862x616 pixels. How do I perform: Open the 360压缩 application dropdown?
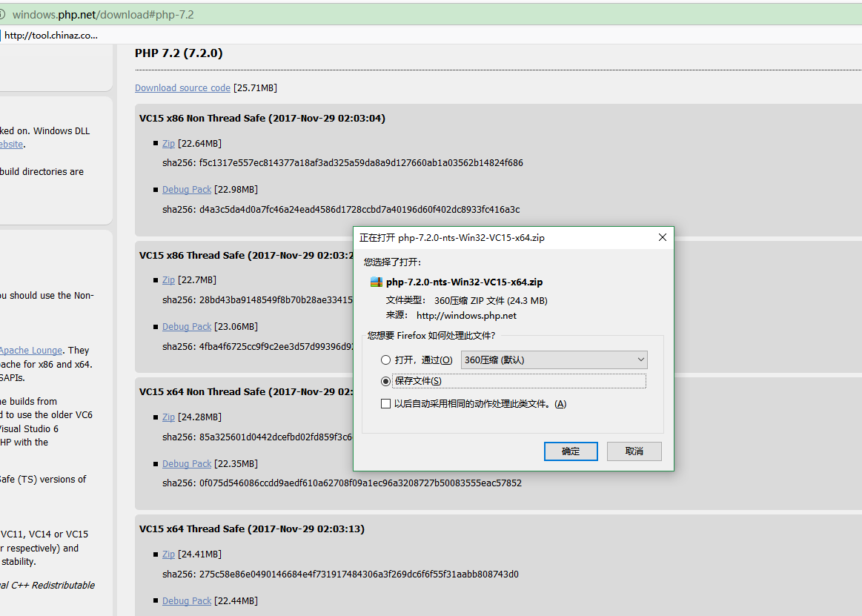click(x=554, y=360)
